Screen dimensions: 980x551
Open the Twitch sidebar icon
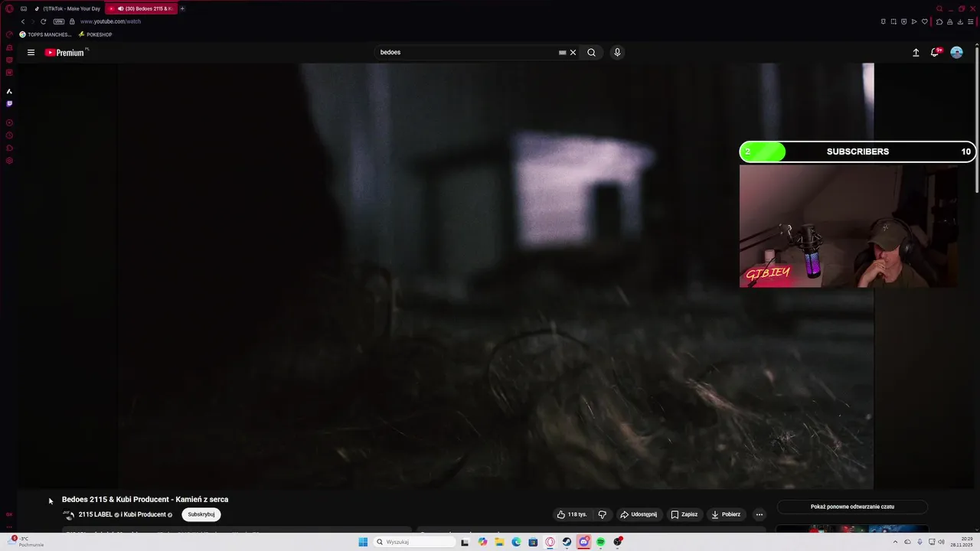point(9,103)
